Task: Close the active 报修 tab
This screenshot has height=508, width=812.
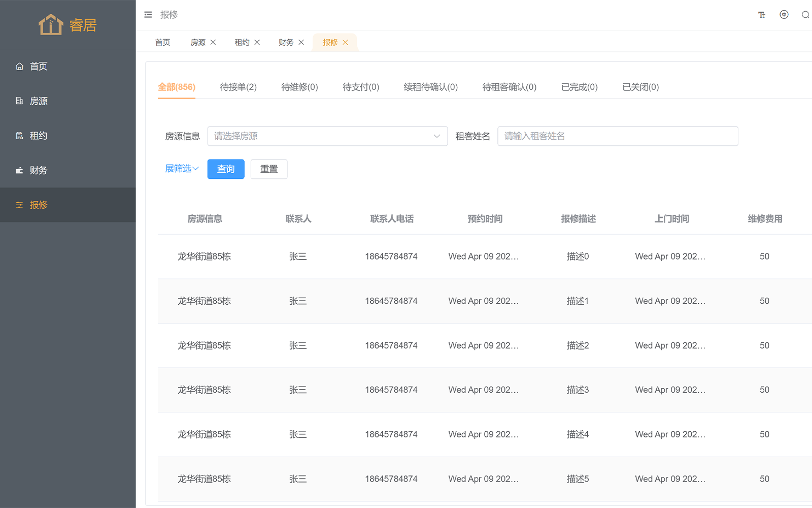Action: pos(346,42)
